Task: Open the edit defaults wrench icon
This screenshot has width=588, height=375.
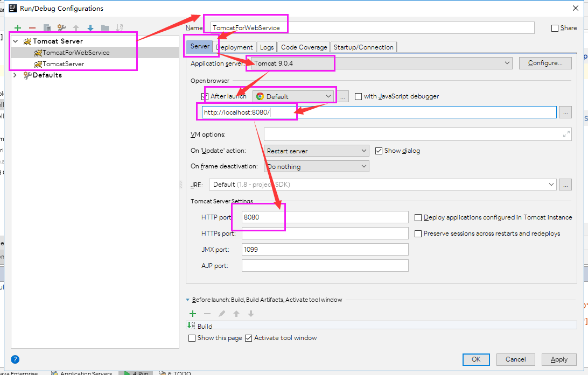Action: click(61, 28)
